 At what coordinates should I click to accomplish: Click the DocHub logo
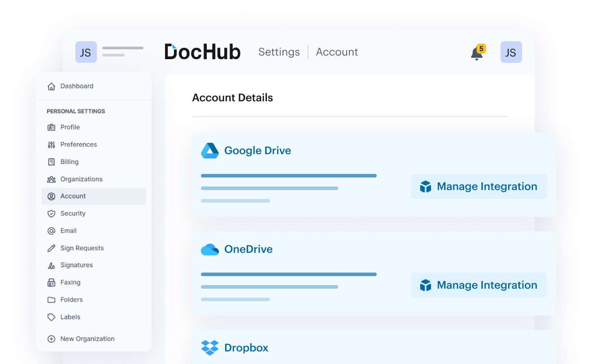[x=203, y=52]
